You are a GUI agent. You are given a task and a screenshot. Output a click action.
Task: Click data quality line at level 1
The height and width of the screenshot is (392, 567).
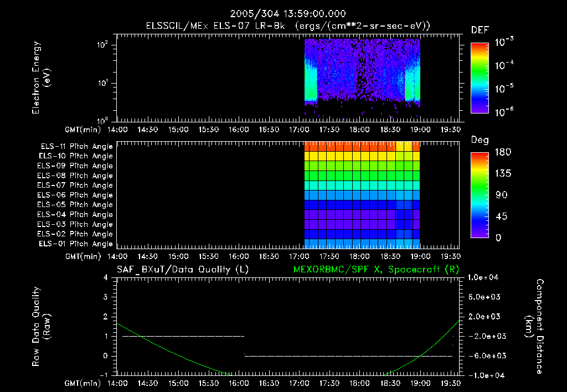(x=183, y=336)
